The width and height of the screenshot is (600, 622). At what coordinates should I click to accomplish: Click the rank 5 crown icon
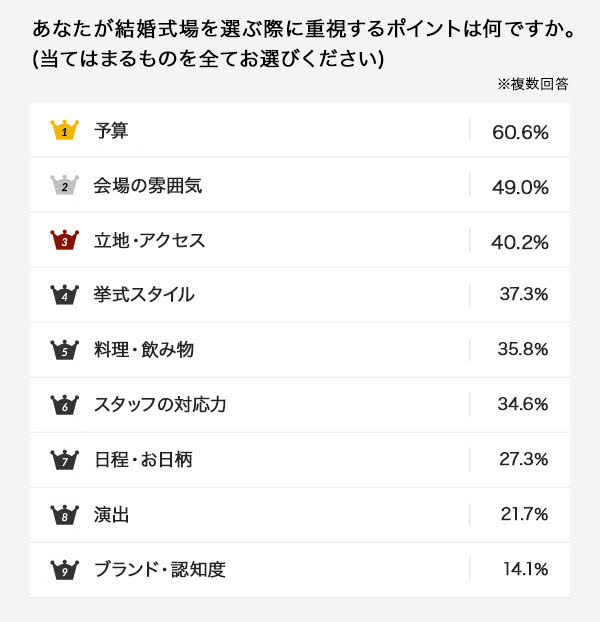(x=64, y=350)
